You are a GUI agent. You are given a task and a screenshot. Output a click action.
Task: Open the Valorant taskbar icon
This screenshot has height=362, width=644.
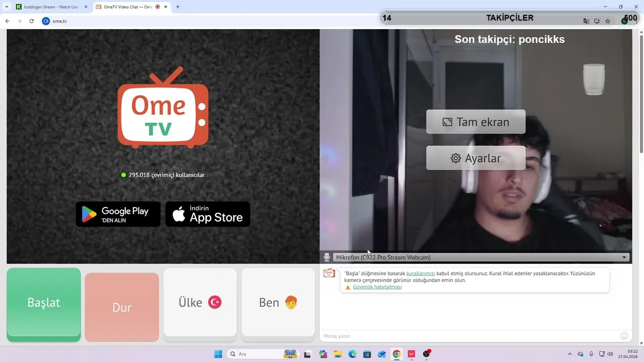412,354
